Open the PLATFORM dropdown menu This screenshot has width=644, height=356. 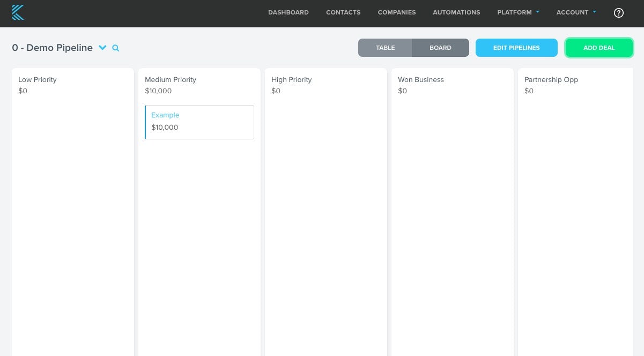point(517,12)
